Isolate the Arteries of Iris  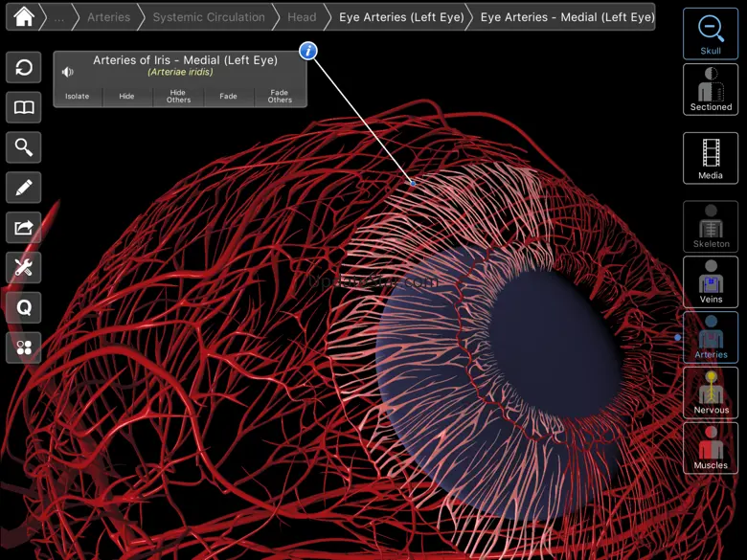coord(78,96)
